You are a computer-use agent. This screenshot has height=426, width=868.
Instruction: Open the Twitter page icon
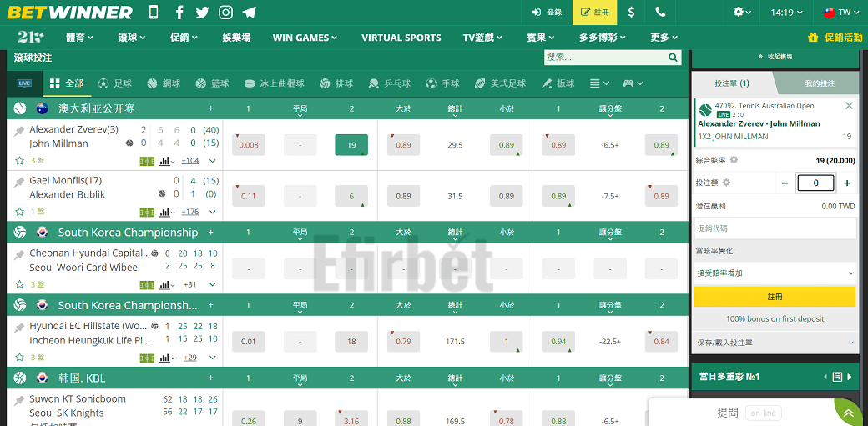pos(202,13)
